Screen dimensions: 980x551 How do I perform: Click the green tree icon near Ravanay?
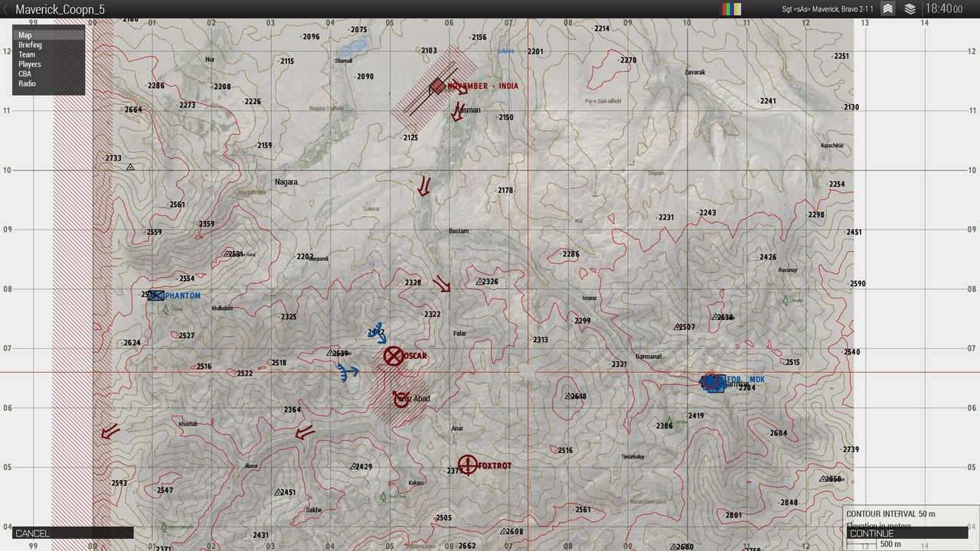coord(786,300)
